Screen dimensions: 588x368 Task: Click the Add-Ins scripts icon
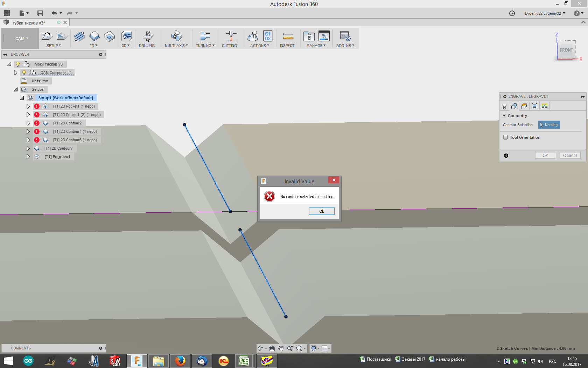[x=345, y=36]
